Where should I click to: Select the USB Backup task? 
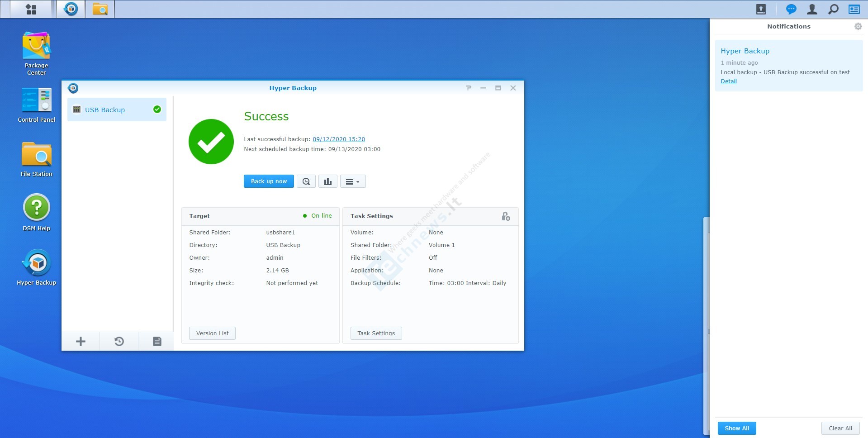(117, 109)
